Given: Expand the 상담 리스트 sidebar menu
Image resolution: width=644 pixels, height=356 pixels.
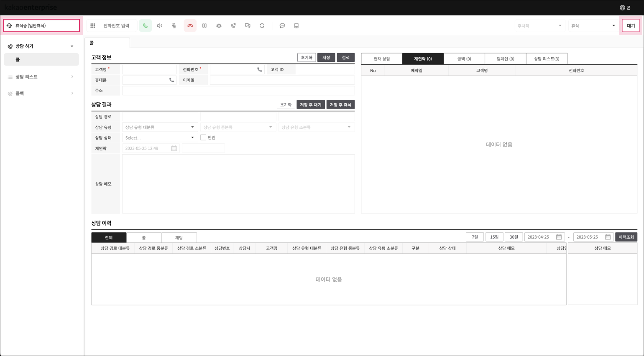Looking at the screenshot, I should [41, 77].
